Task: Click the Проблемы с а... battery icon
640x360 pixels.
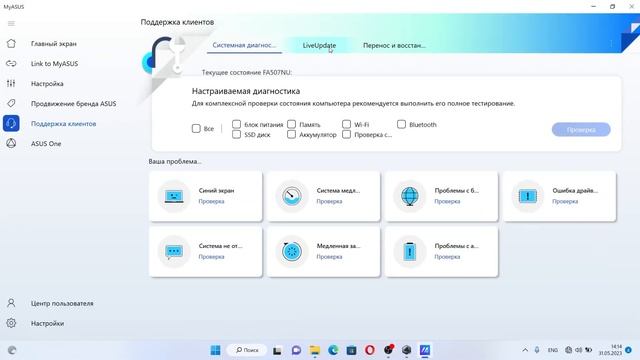Action: (410, 252)
